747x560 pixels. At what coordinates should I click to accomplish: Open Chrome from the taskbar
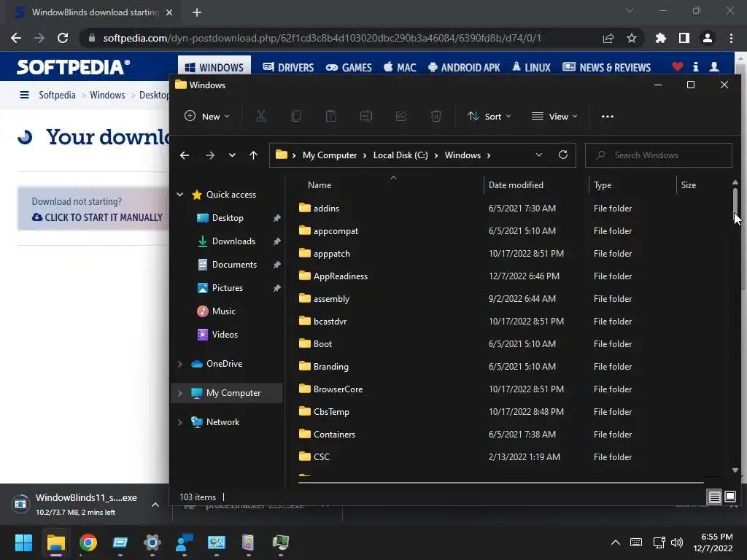coord(88,542)
